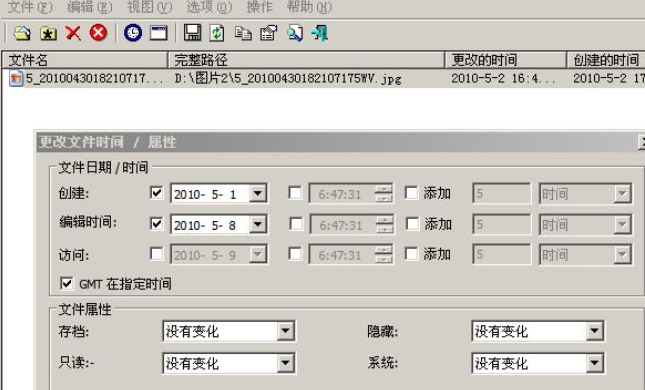
Task: Click the exit door icon
Action: click(320, 33)
